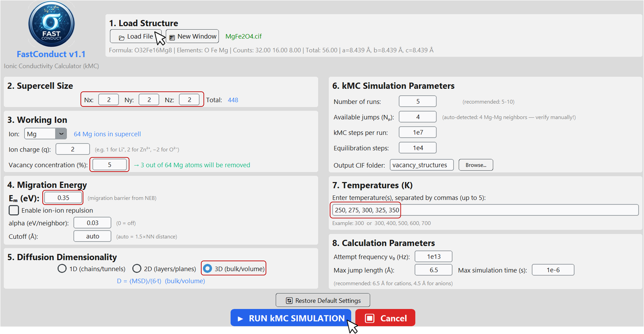This screenshot has width=644, height=334.
Task: Click Browse for output CIF folder
Action: click(x=476, y=165)
